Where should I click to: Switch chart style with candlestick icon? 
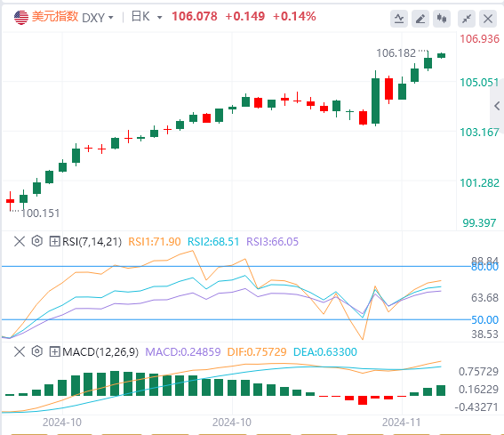coord(441,19)
